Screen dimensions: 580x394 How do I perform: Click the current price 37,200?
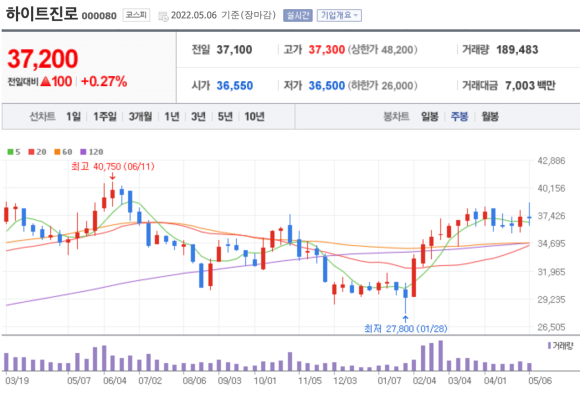pos(43,58)
